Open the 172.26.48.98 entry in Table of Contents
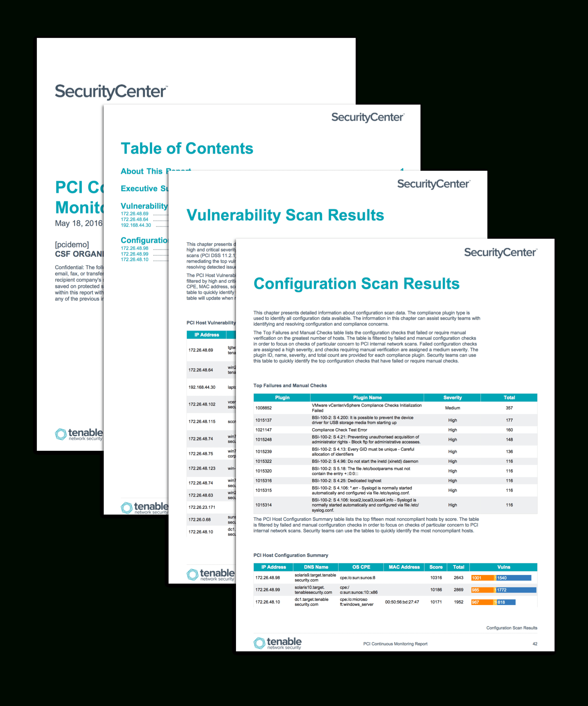The image size is (588, 706). pyautogui.click(x=135, y=248)
